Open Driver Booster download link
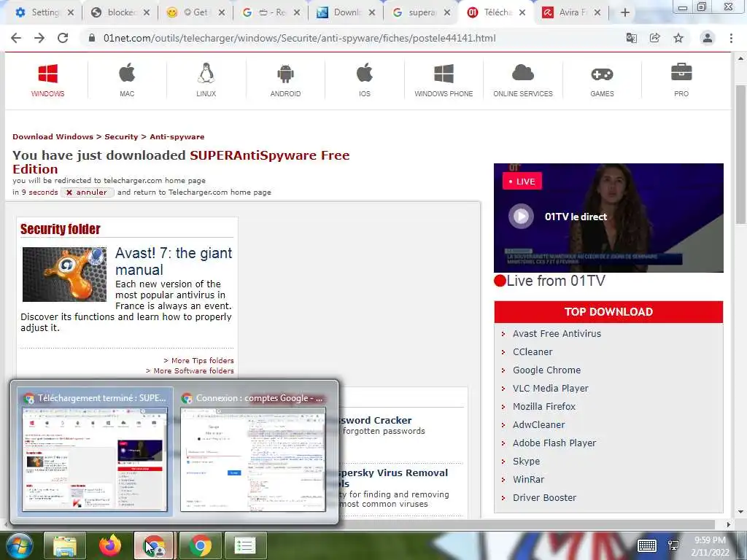Viewport: 747px width, 560px height. point(544,497)
